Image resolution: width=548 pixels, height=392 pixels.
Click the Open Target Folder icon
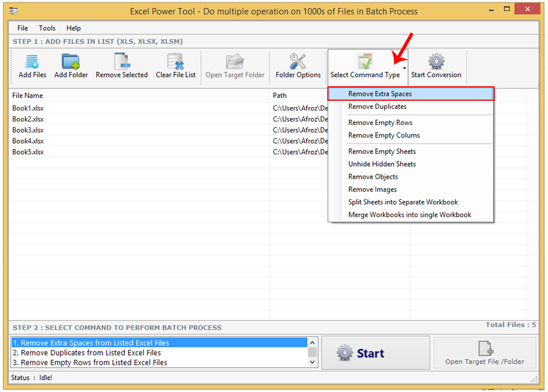pos(235,61)
